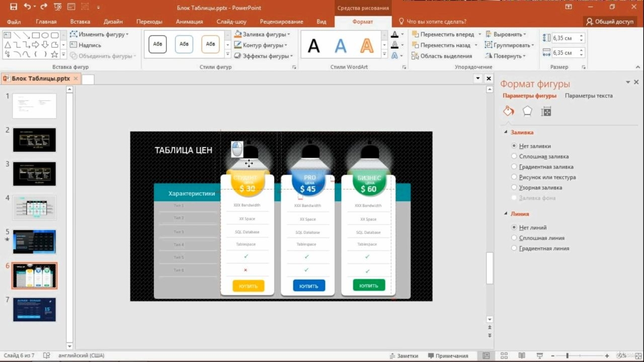Select the Градиентная заливка radio option
Viewport: 644px width, 362px height.
click(514, 166)
